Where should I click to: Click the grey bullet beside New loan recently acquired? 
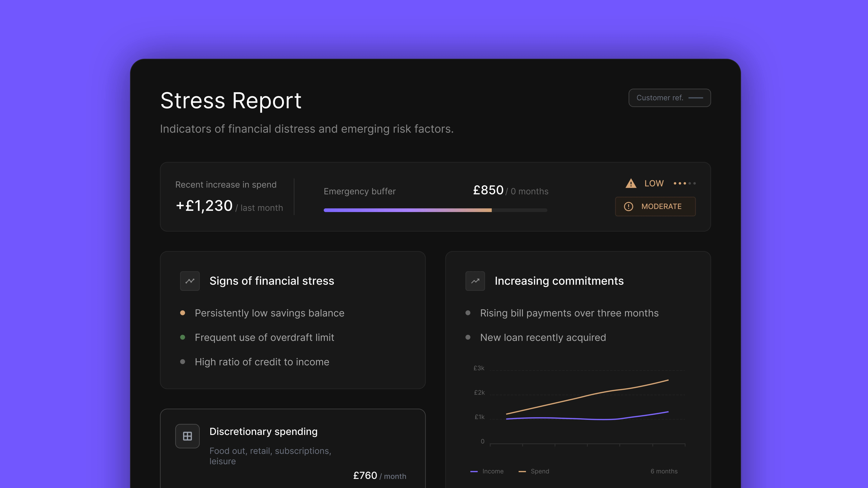click(x=468, y=337)
